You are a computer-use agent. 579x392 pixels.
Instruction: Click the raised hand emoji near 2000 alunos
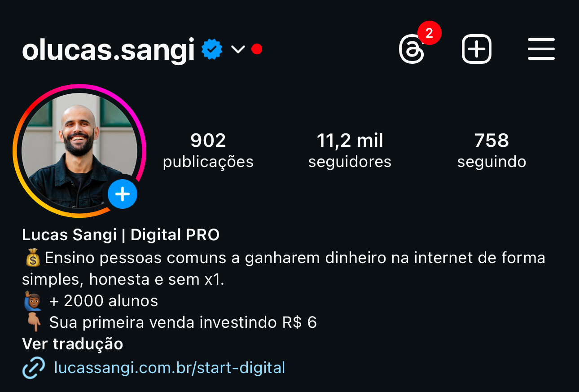click(33, 301)
